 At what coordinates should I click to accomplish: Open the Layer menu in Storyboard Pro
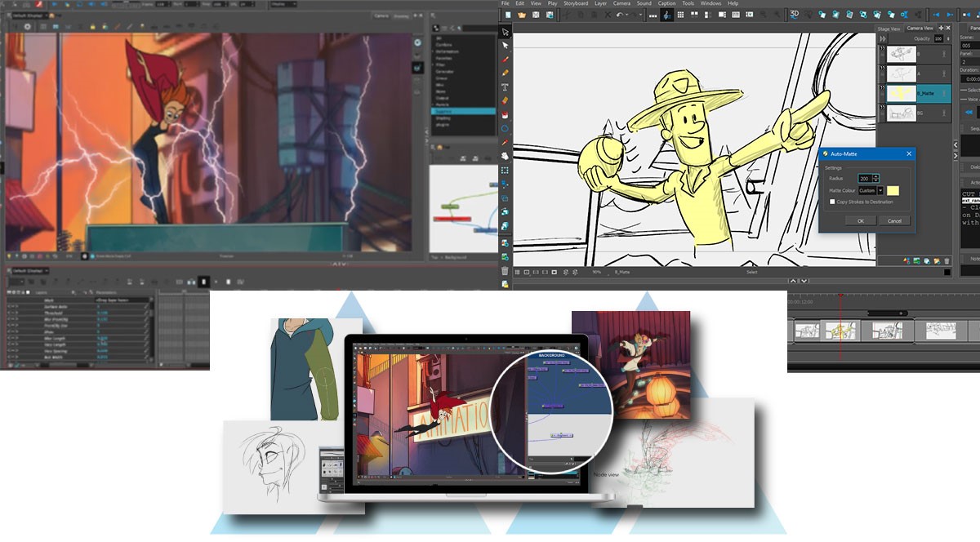[601, 3]
